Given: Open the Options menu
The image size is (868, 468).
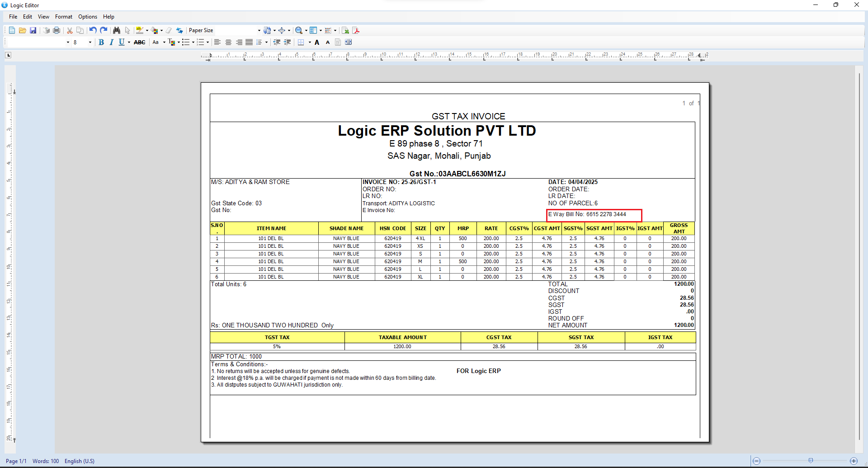Looking at the screenshot, I should click(87, 17).
